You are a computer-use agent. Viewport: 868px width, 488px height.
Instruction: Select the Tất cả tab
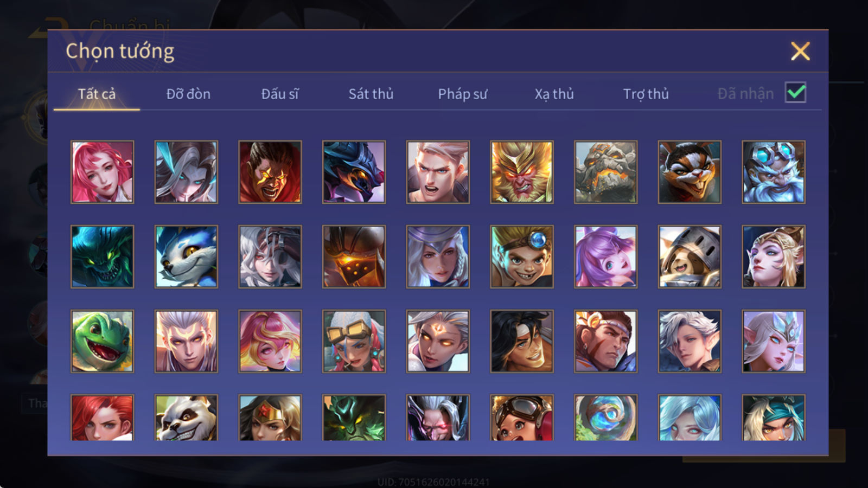[x=97, y=94]
